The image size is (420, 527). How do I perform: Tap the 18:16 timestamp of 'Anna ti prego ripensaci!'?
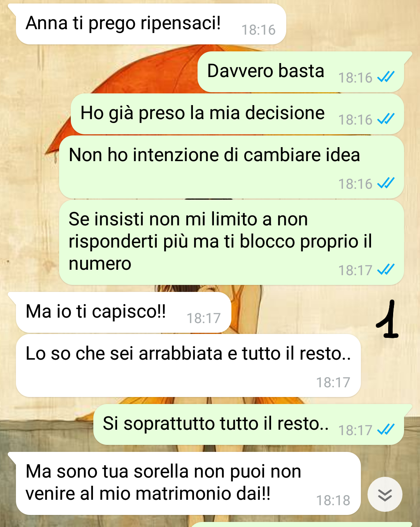pyautogui.click(x=258, y=30)
